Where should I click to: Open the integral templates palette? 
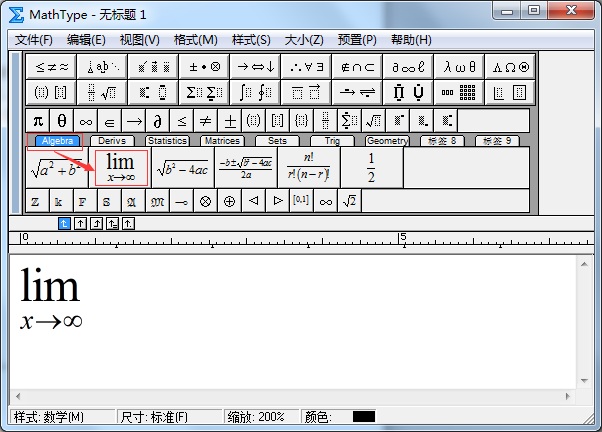pyautogui.click(x=256, y=92)
